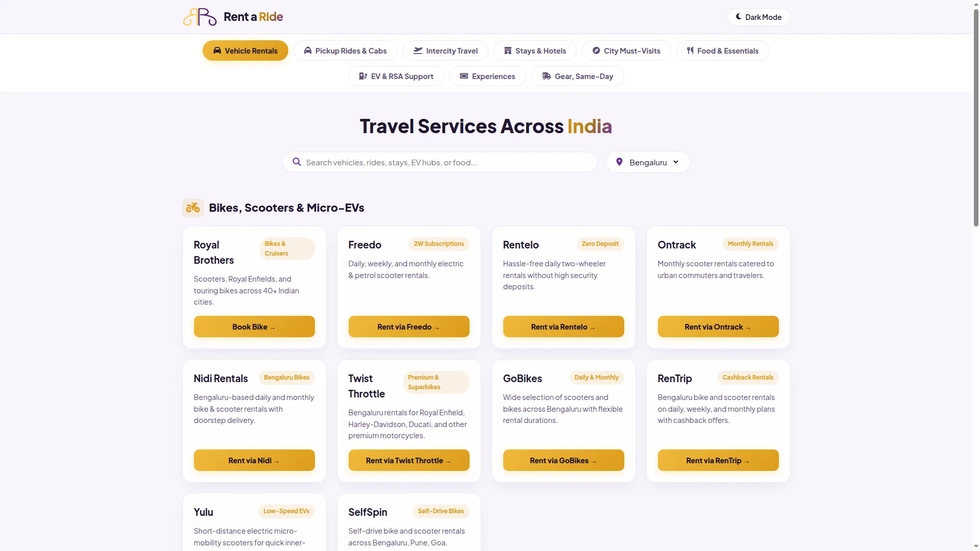The height and width of the screenshot is (551, 980).
Task: Click the building icon on Stays & Hotels
Action: 508,51
